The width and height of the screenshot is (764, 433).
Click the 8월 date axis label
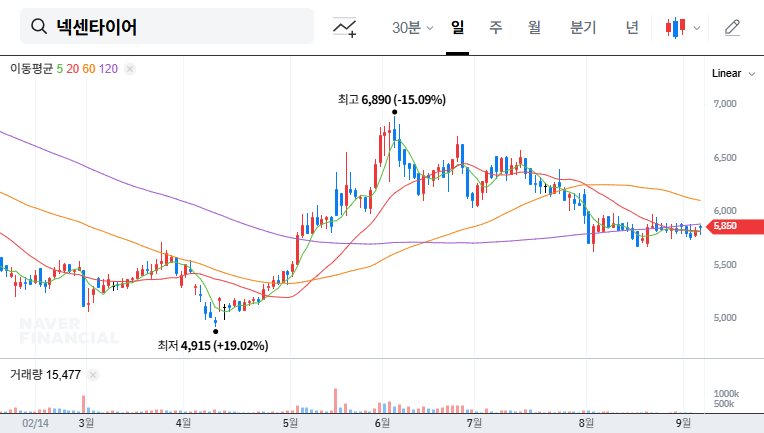coord(586,423)
